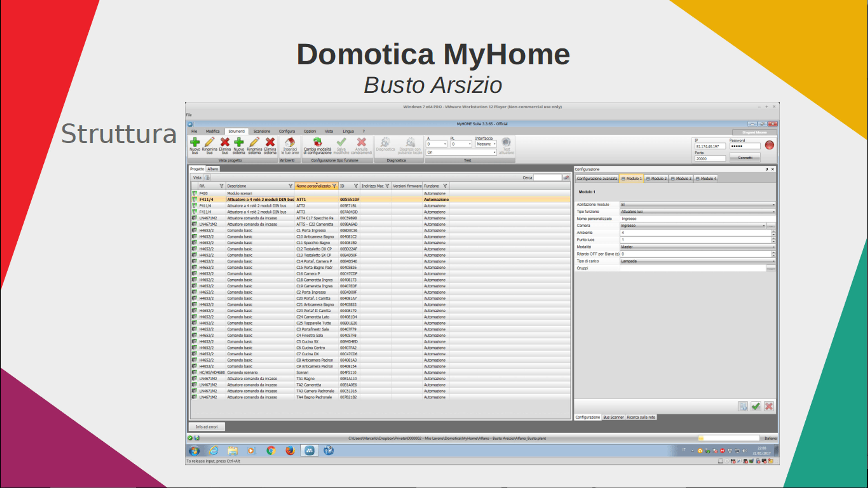This screenshot has width=868, height=488.
Task: Click the Rinomina sistema pencil icon
Action: point(254,142)
